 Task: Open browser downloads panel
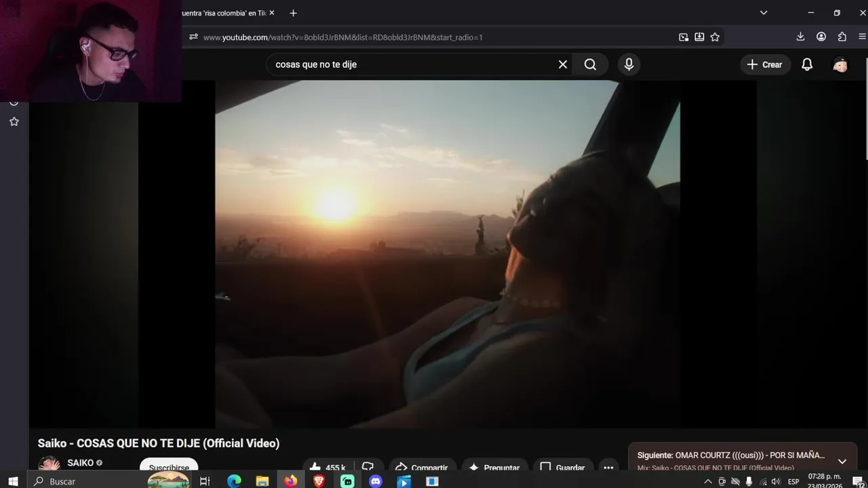click(800, 37)
